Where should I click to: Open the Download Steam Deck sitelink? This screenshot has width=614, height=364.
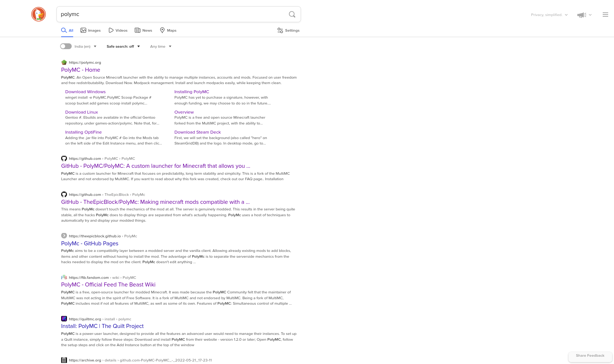click(x=198, y=132)
